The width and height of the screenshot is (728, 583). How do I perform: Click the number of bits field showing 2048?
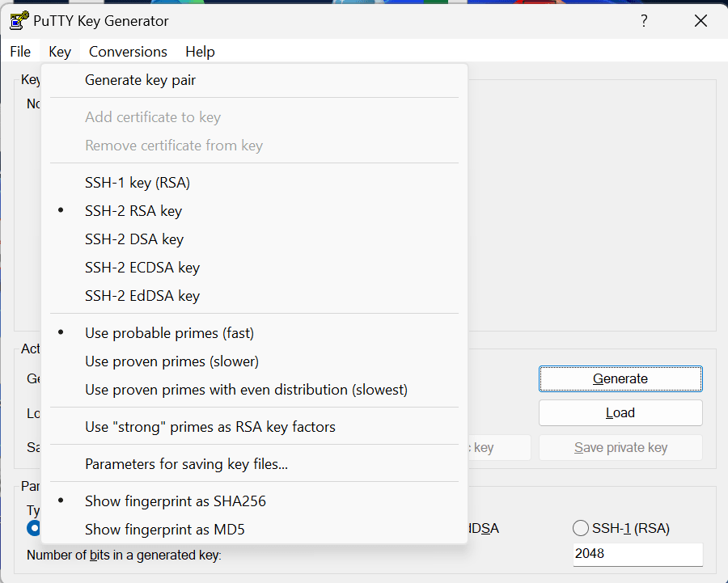coord(637,554)
